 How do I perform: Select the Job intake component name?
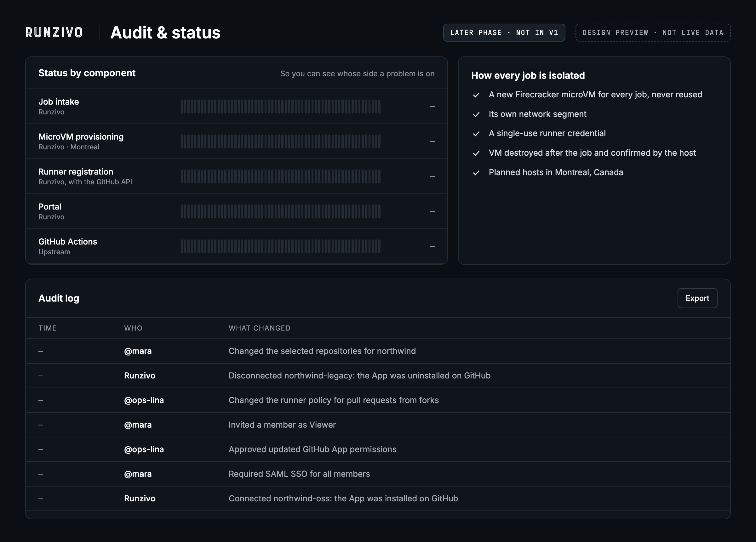[59, 102]
